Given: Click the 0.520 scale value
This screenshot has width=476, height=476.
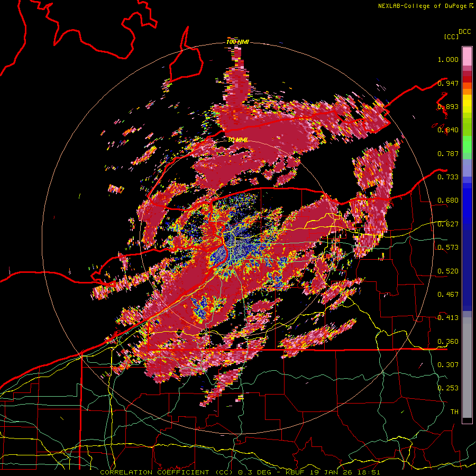Looking at the screenshot, I should (x=448, y=271).
